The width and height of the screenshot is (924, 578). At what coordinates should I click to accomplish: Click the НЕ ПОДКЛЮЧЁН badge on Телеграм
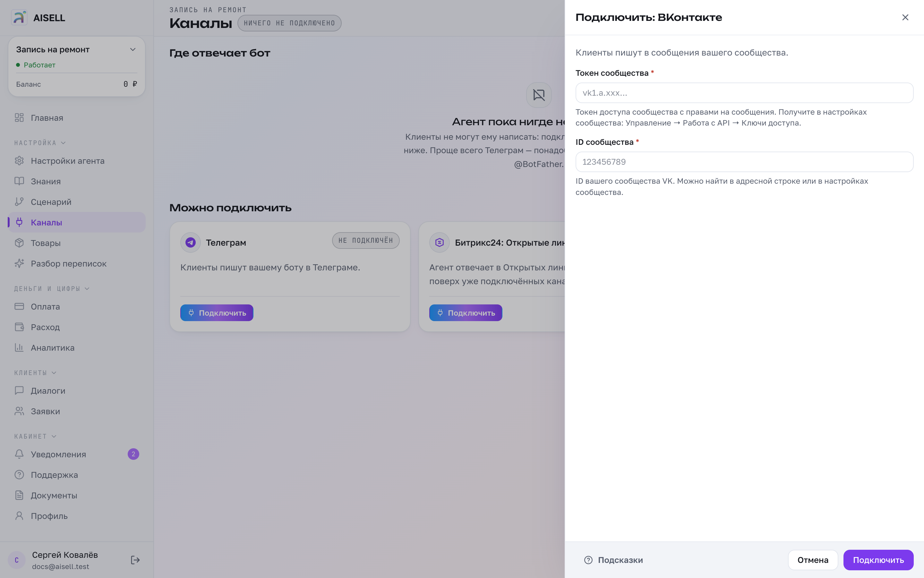coord(366,241)
